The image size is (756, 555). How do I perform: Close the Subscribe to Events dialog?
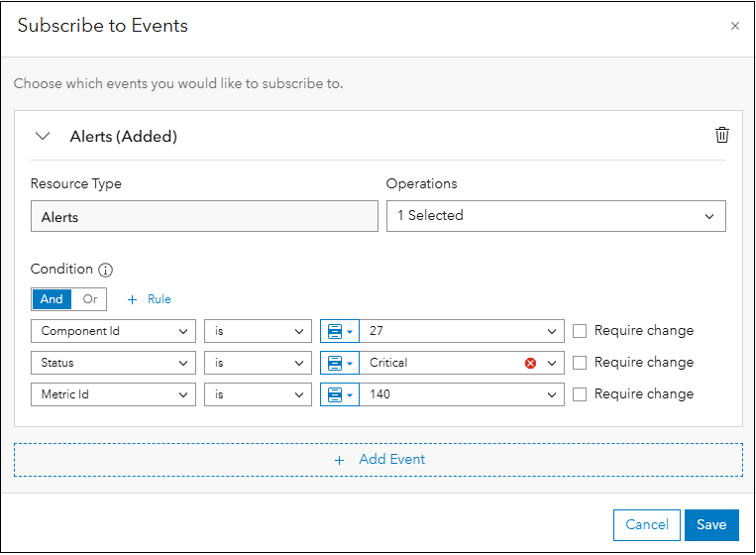[x=734, y=26]
